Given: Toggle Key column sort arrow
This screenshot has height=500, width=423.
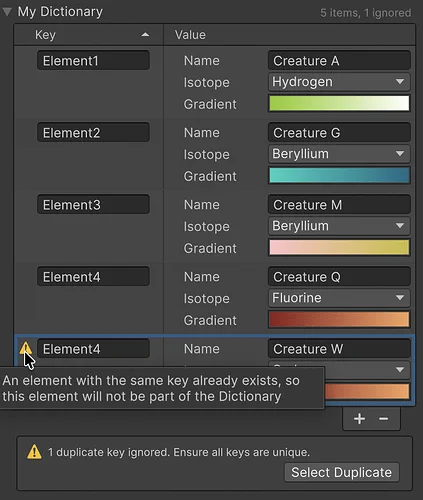Looking at the screenshot, I should (x=145, y=35).
